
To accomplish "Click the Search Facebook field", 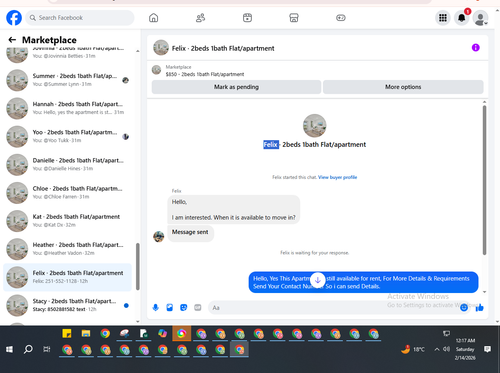I will pos(80,18).
